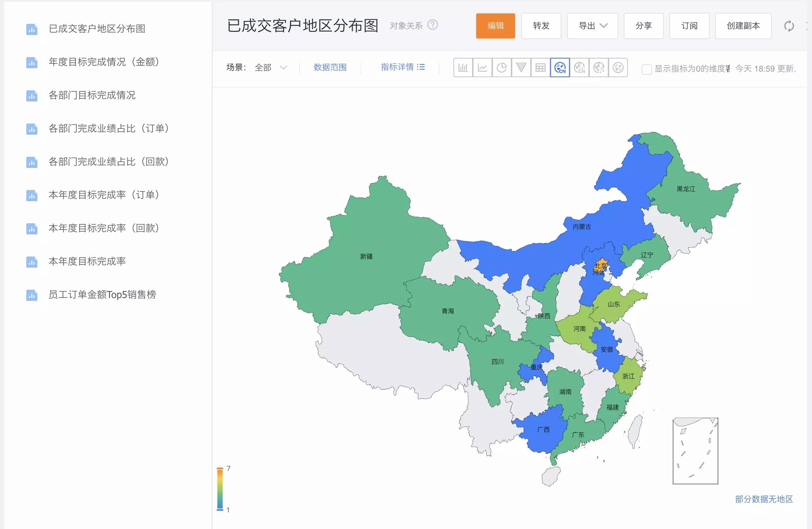
Task: Click chart icon beside 年度目标完成情况（金额）
Action: click(32, 62)
